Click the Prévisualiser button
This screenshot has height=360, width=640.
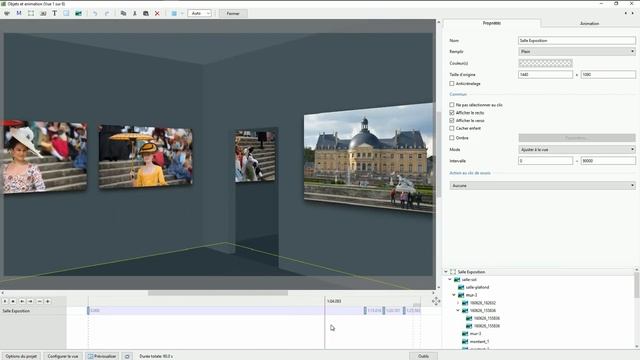pyautogui.click(x=102, y=356)
